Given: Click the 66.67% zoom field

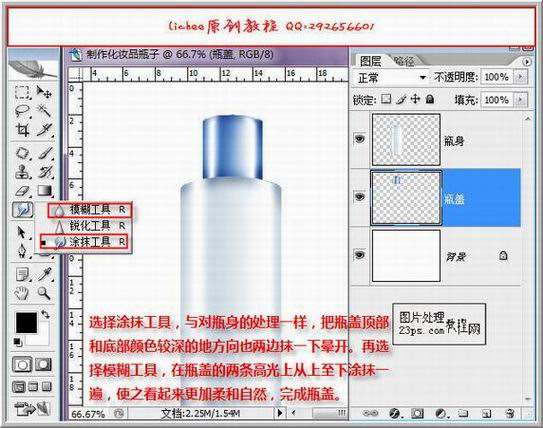Looking at the screenshot, I should [x=88, y=413].
